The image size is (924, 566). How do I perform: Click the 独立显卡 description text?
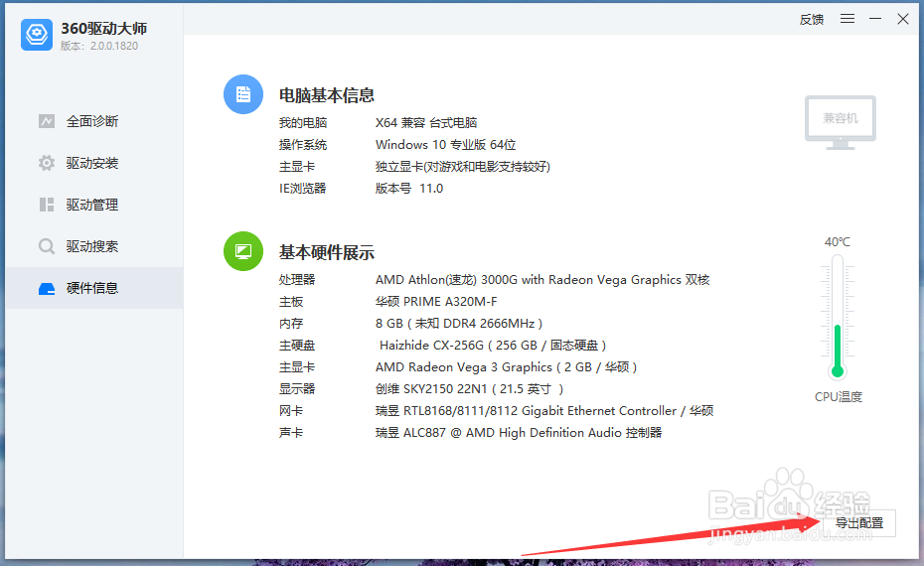point(463,167)
